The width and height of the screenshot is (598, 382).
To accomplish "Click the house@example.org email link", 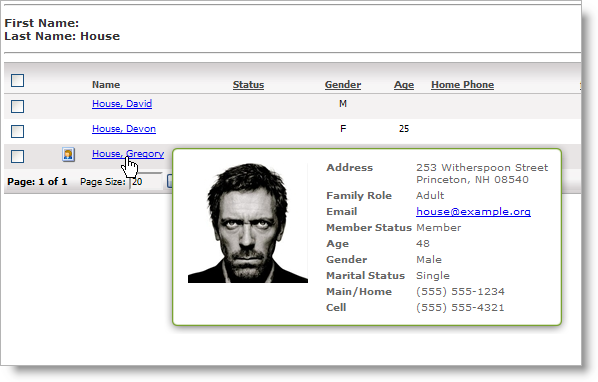I will 473,212.
